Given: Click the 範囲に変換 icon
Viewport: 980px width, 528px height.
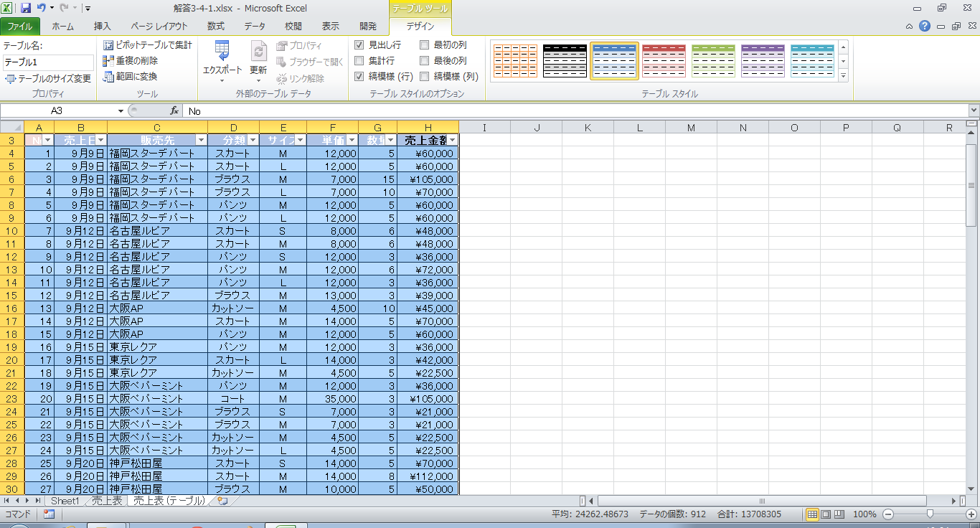Looking at the screenshot, I should tap(109, 77).
